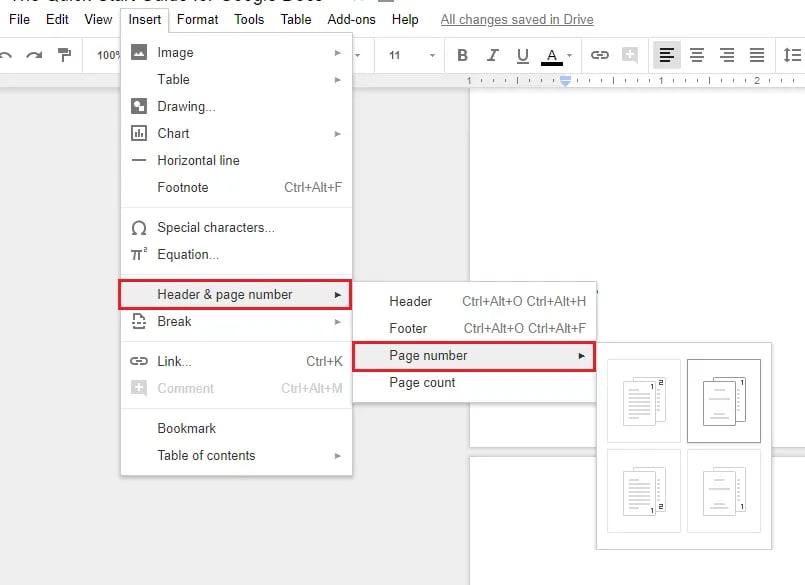805x585 pixels.
Task: Choose the top-right page number thumbnail
Action: [724, 400]
